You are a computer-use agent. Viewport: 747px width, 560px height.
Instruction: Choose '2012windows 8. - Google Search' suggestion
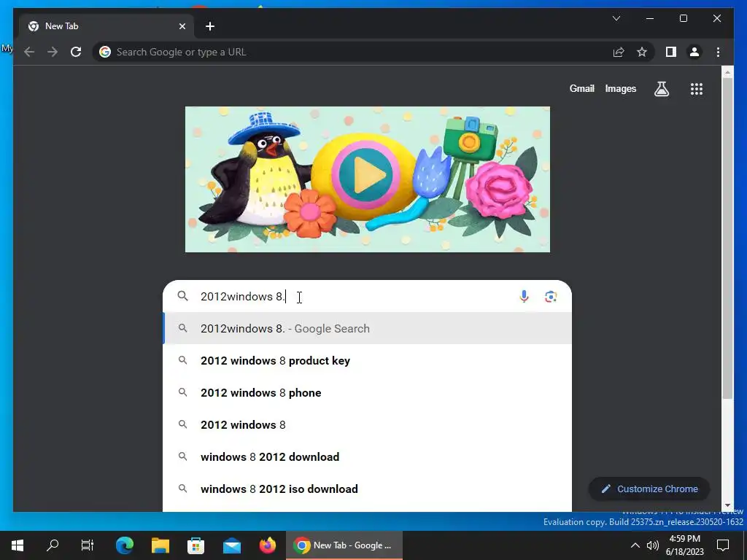[367, 329]
